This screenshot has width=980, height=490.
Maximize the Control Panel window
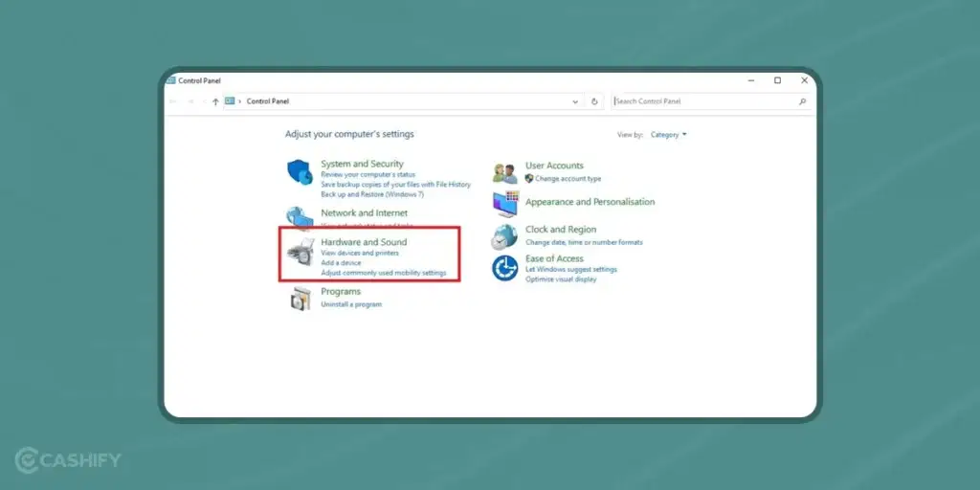point(777,80)
